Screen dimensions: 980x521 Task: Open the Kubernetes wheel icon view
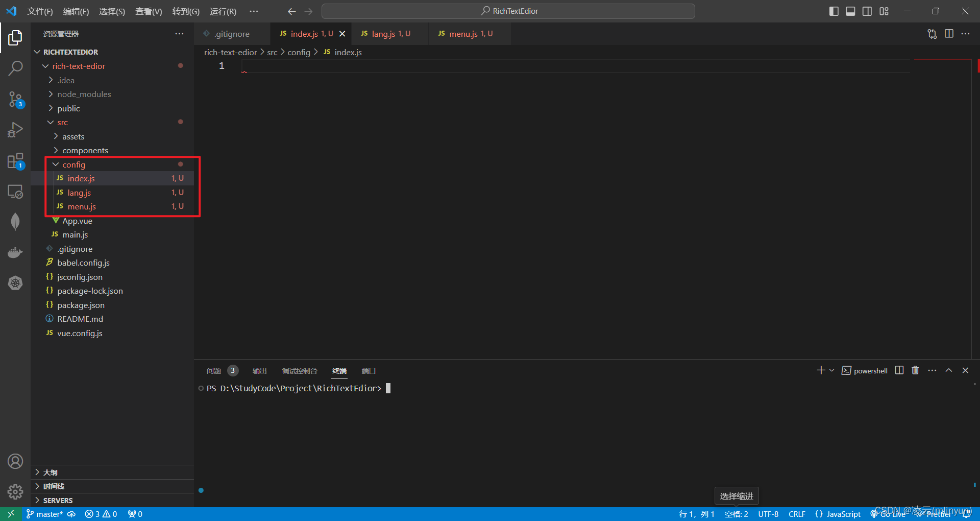point(15,283)
